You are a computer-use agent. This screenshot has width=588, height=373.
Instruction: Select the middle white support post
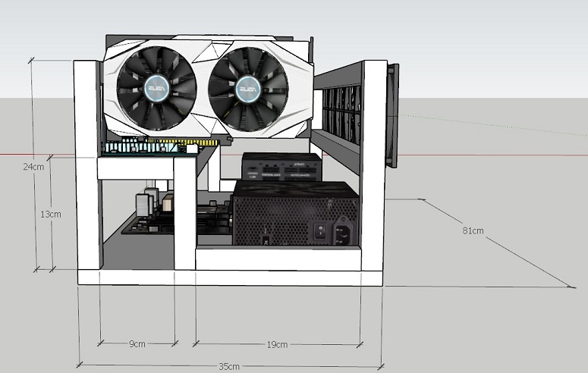pos(185,213)
